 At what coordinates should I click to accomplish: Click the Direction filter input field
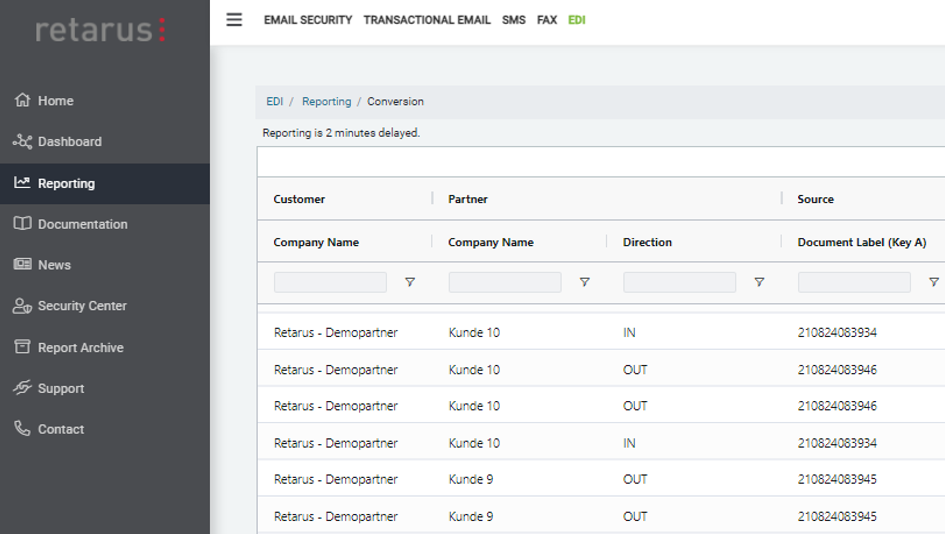point(679,283)
